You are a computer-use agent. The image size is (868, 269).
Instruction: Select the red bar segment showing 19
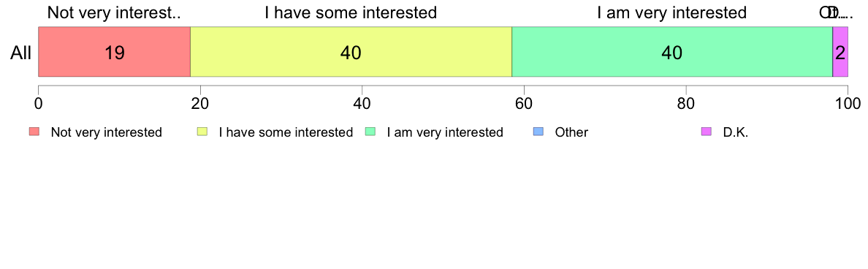coord(114,51)
